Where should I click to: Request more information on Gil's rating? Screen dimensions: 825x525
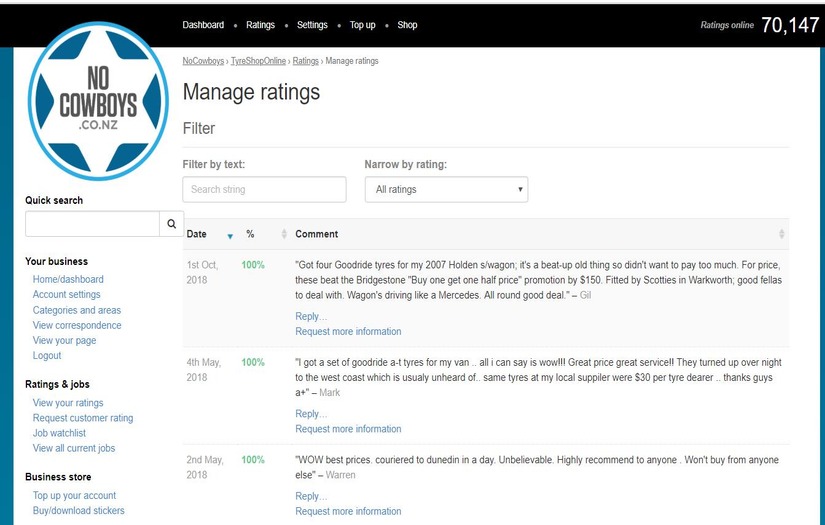point(348,331)
